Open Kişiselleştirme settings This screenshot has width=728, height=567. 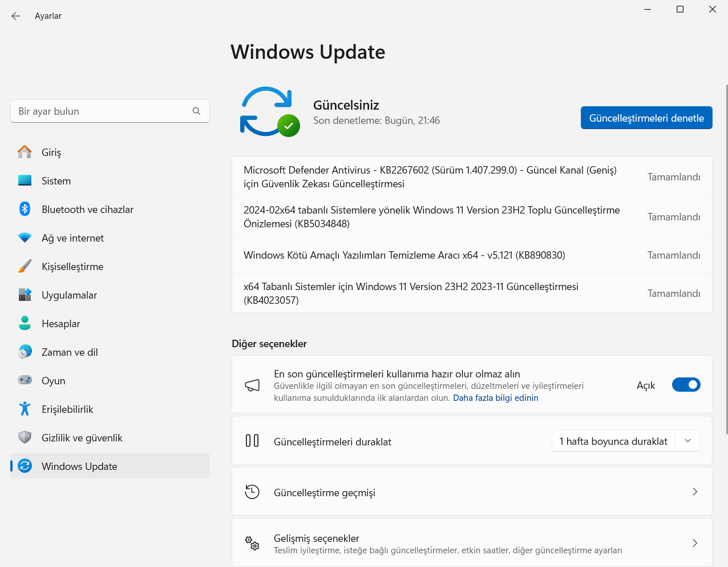tap(110, 267)
